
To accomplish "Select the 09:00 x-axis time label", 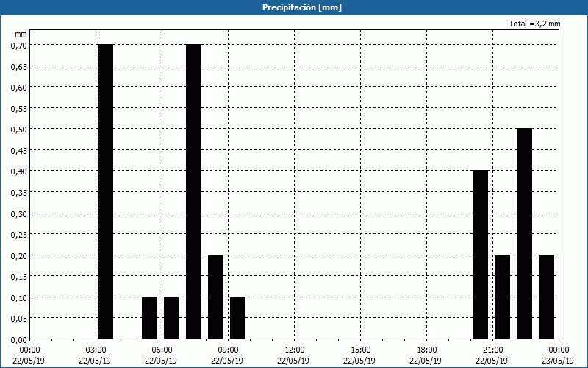I will [229, 350].
